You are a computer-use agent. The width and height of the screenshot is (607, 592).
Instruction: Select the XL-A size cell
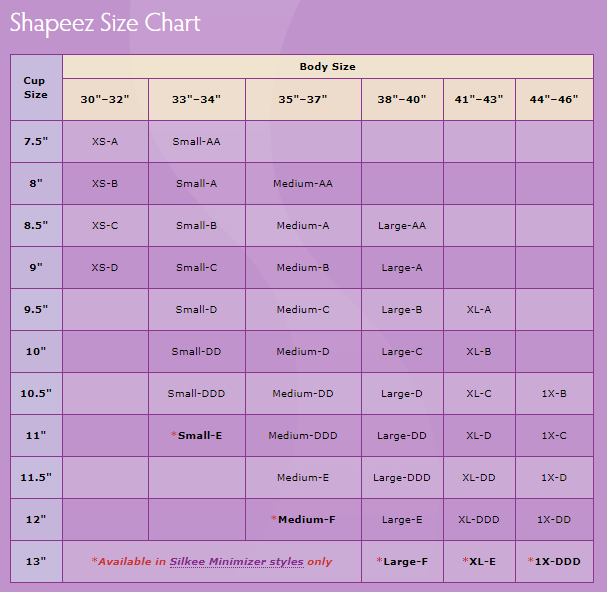click(x=479, y=310)
